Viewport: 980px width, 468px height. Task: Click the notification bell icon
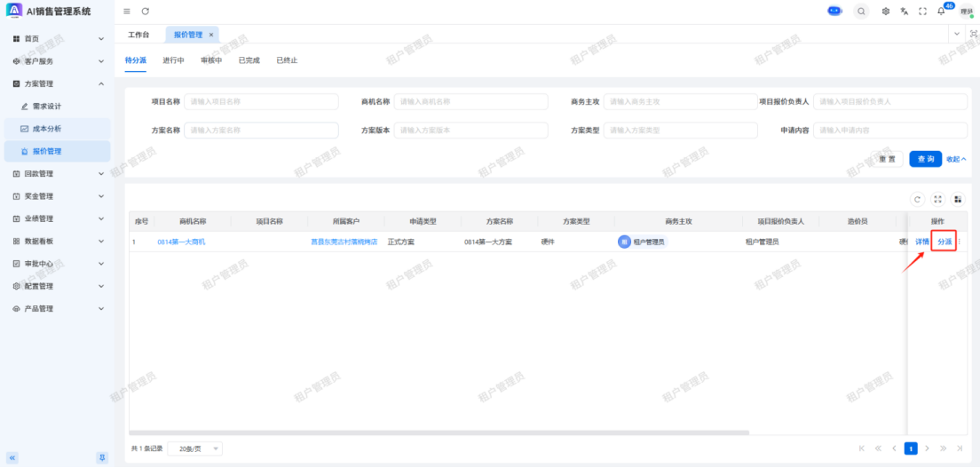click(941, 12)
